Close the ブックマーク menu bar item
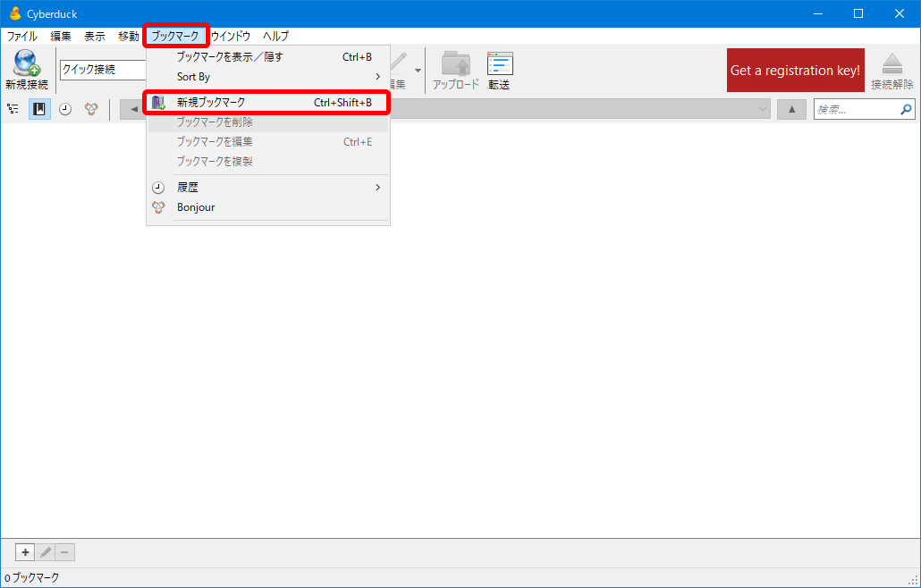The image size is (921, 588). point(175,37)
